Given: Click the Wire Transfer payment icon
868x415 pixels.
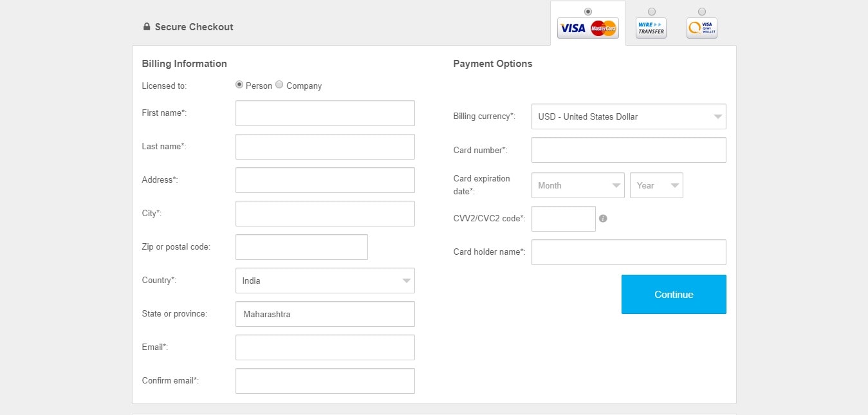Looking at the screenshot, I should coord(651,28).
